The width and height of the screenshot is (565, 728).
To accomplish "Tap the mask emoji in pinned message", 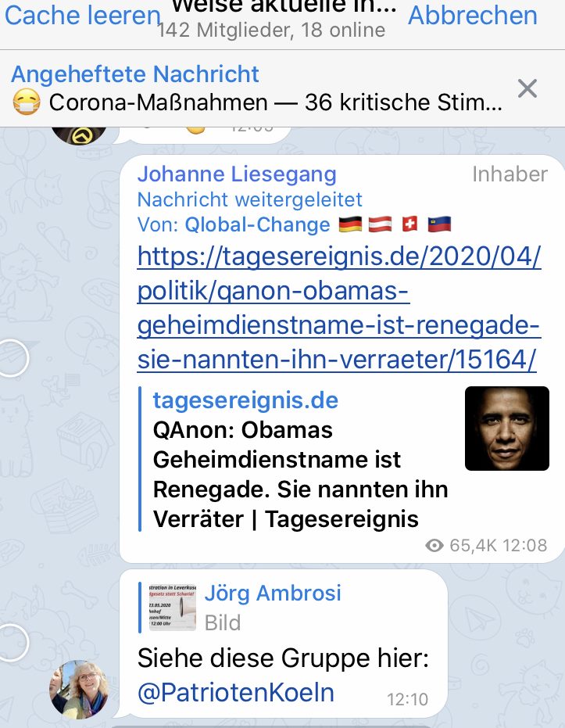I will point(27,102).
